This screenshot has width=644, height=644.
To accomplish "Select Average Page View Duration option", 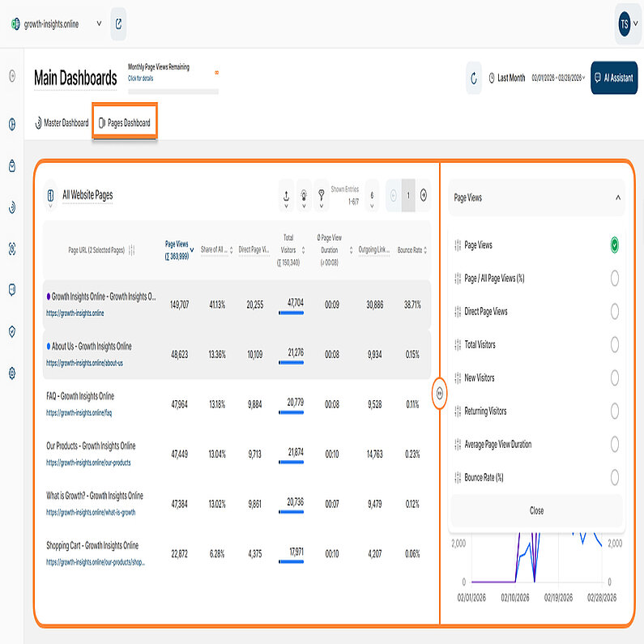I will 614,445.
